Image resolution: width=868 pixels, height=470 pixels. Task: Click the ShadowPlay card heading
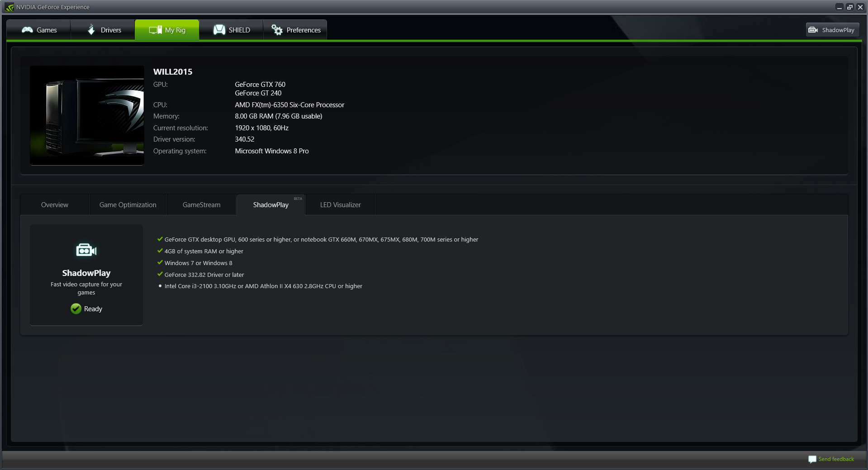coord(86,273)
